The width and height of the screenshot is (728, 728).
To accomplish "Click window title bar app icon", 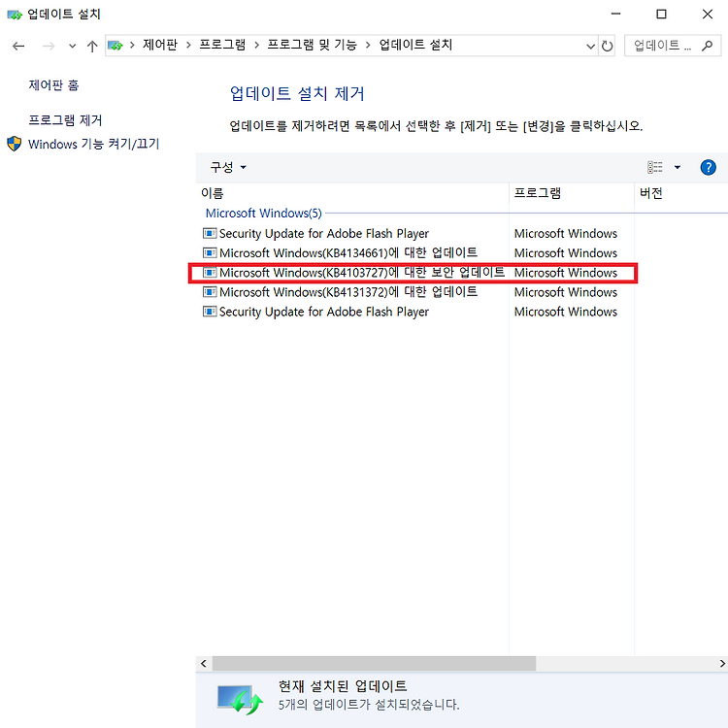I will (x=15, y=15).
